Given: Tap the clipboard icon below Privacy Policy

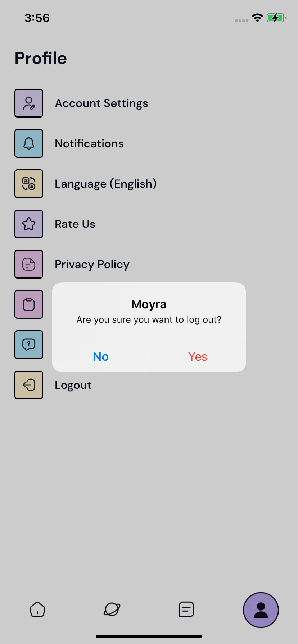Looking at the screenshot, I should tap(29, 304).
